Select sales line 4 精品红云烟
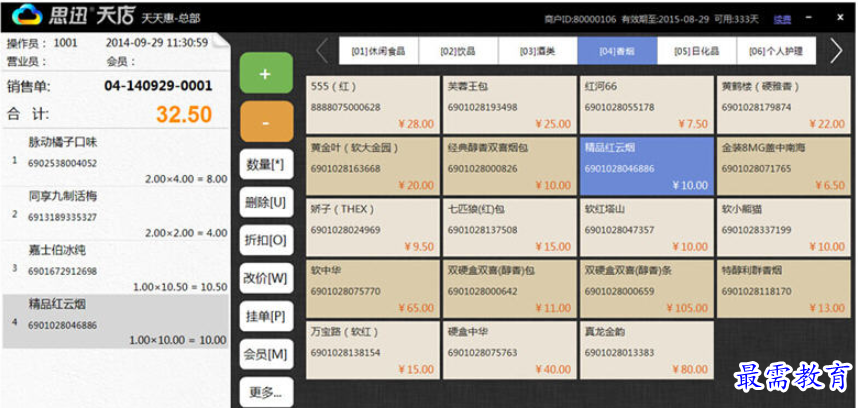This screenshot has width=858, height=408. pyautogui.click(x=115, y=322)
